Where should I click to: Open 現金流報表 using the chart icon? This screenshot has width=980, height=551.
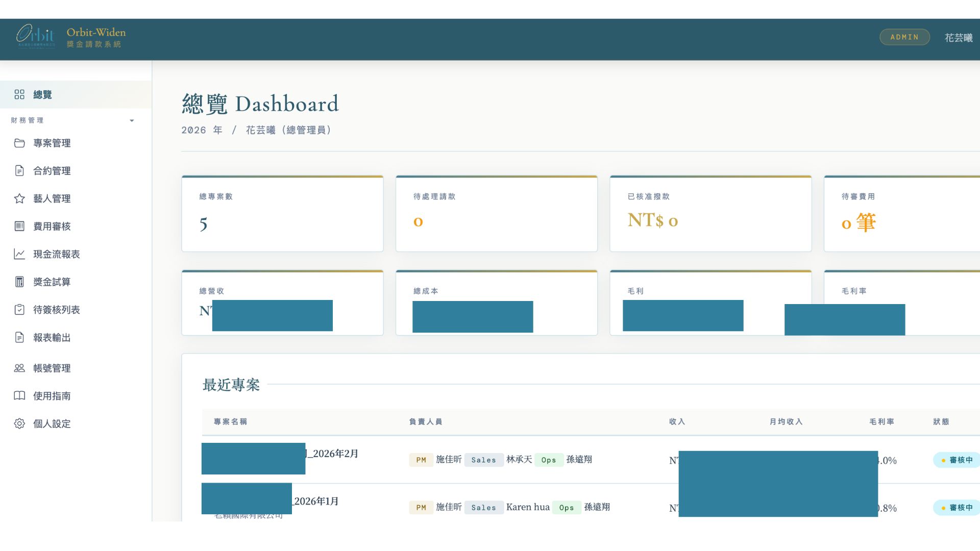[19, 254]
